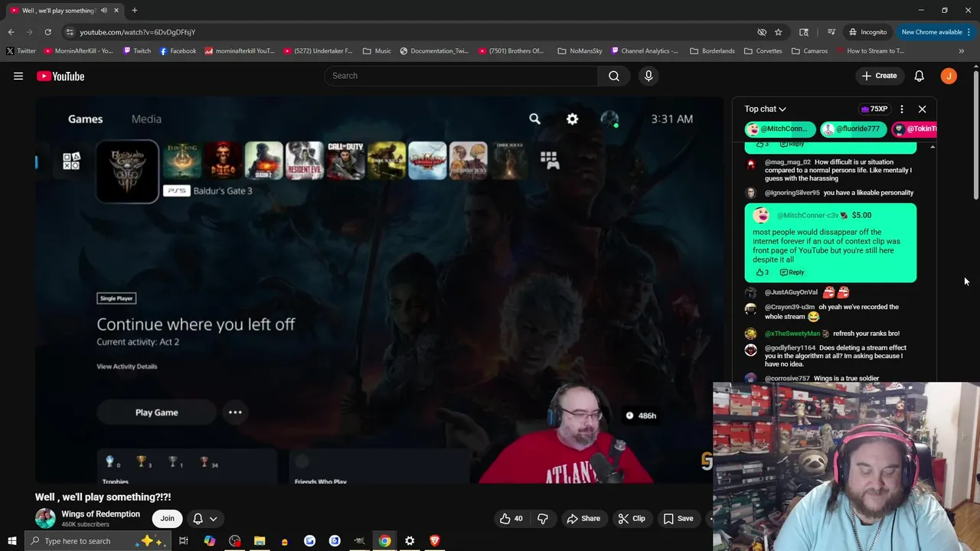Bookmark this page with the star
This screenshot has width=980, height=551.
coord(778,32)
